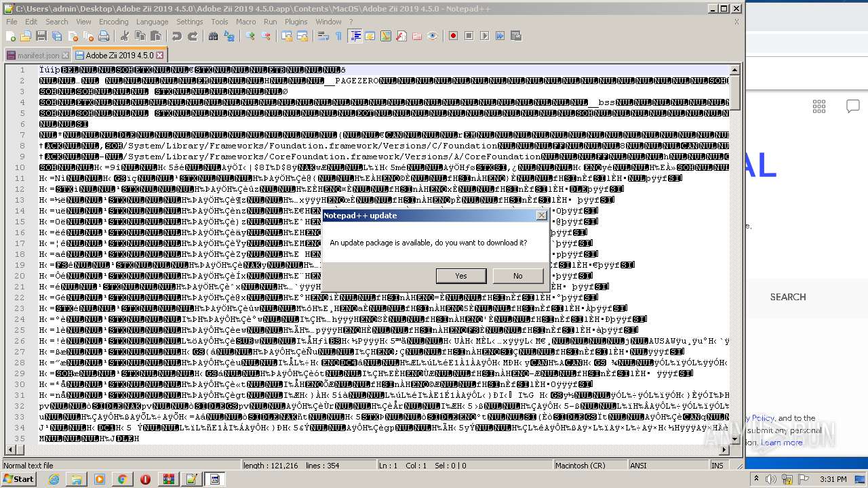The height and width of the screenshot is (488, 868).
Task: Click the apps grid icon in browser
Action: [819, 106]
